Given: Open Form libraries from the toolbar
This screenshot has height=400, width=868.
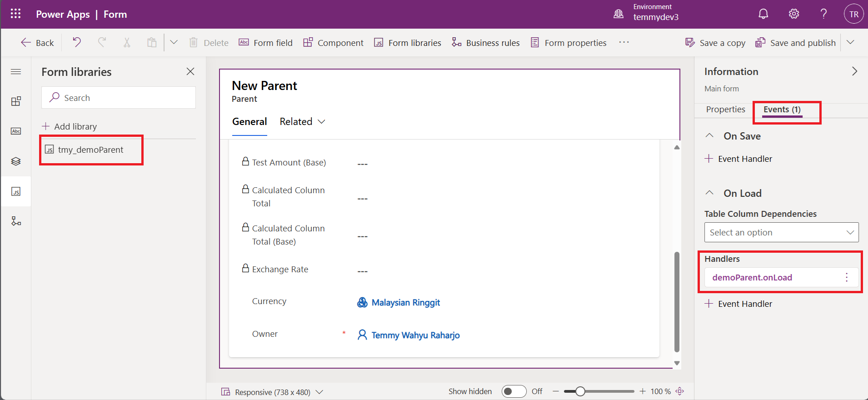Looking at the screenshot, I should point(408,43).
